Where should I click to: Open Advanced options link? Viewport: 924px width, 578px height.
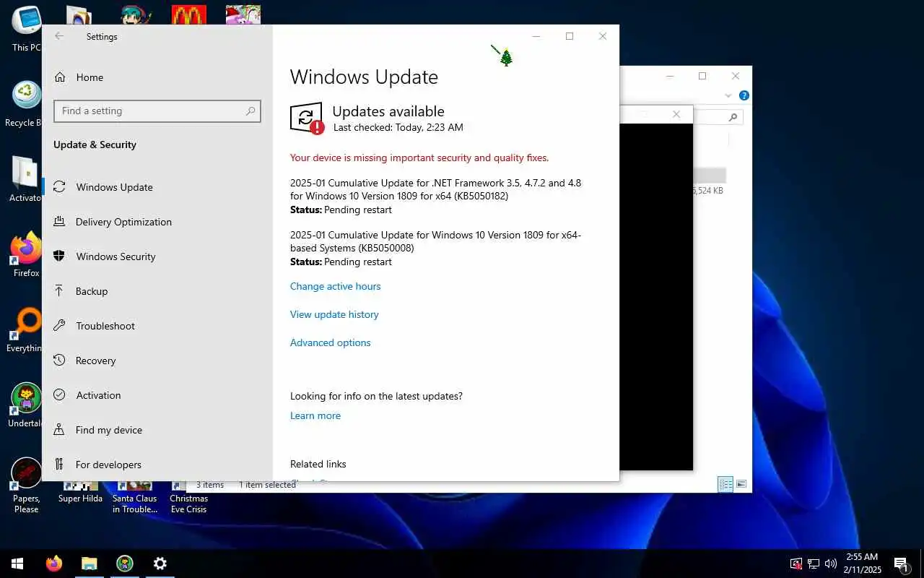tap(330, 342)
